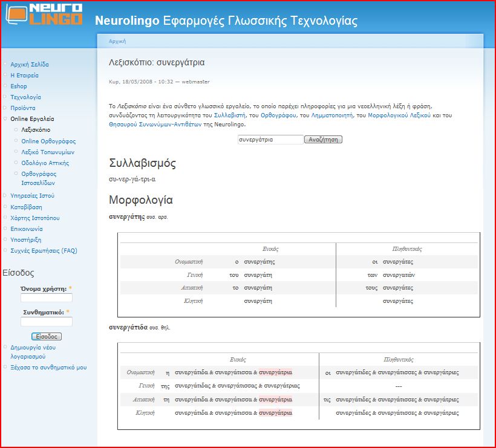
Task: Open the Μορφολογικού Λεξικού link
Action: click(x=399, y=115)
